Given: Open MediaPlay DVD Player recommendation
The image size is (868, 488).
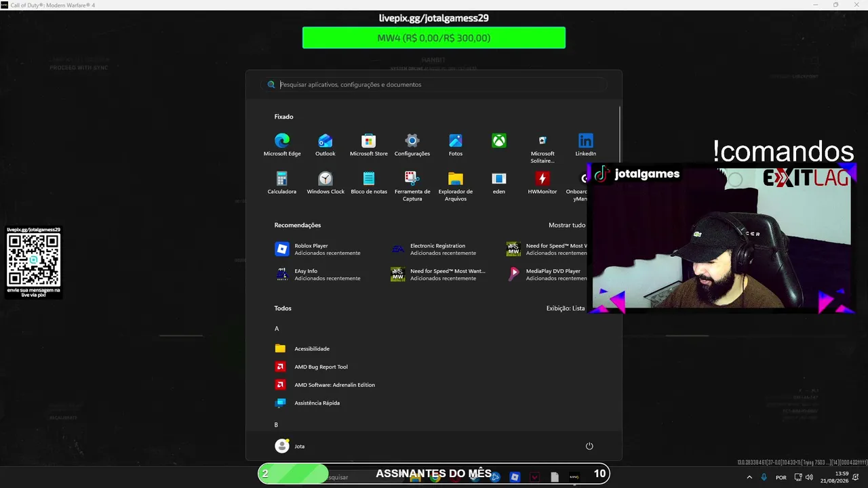Looking at the screenshot, I should (547, 274).
